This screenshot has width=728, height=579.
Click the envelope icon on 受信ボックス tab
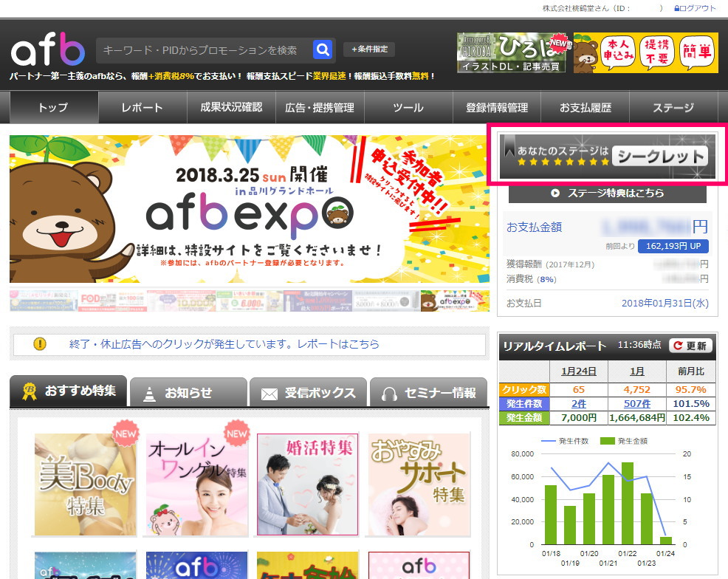(x=269, y=394)
